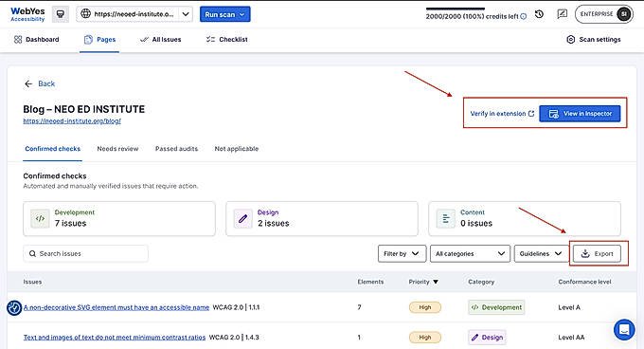The width and height of the screenshot is (644, 349).
Task: Click Verify in extension link
Action: pos(502,114)
